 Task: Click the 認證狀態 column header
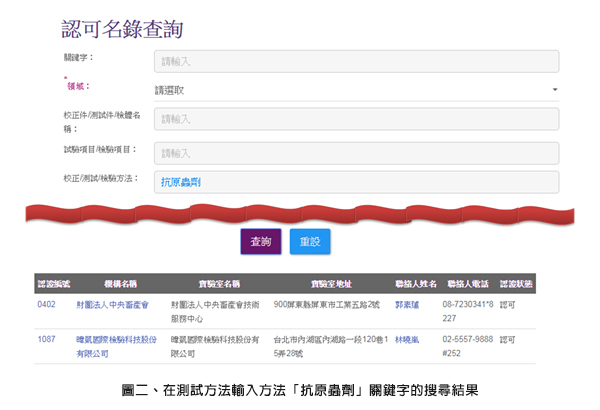[515, 283]
